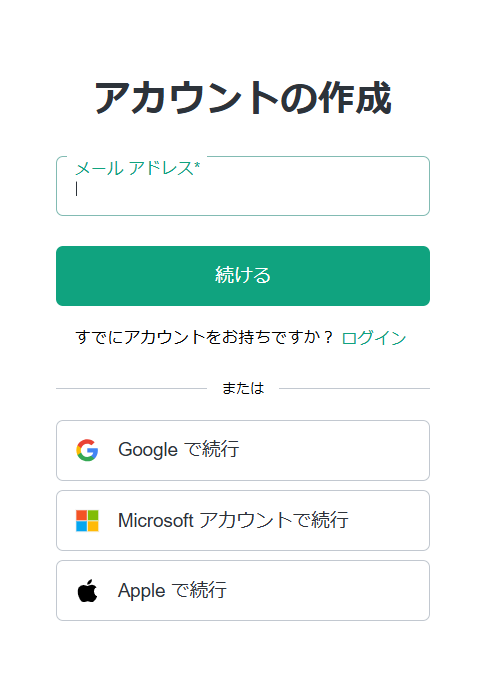This screenshot has width=502, height=677.
Task: Choose the Google で続行 sign-up option
Action: click(x=243, y=450)
